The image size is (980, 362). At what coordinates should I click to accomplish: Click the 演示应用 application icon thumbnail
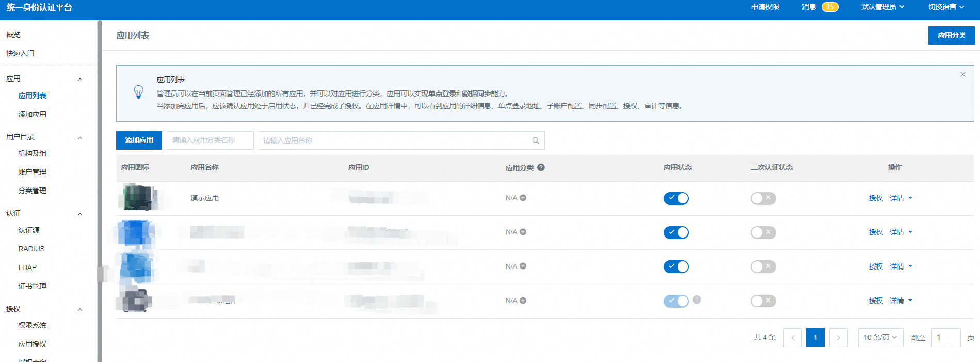pyautogui.click(x=138, y=198)
